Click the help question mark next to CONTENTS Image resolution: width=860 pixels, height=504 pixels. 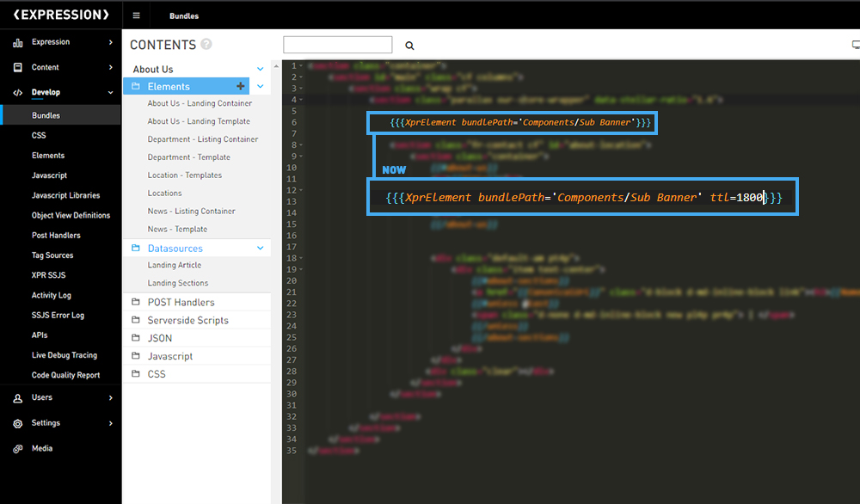coord(206,44)
